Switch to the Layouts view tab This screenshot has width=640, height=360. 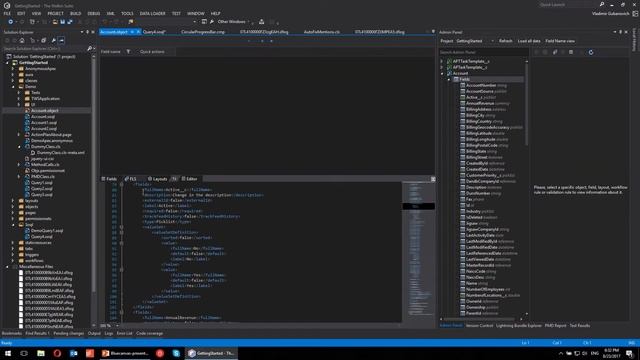(158, 179)
